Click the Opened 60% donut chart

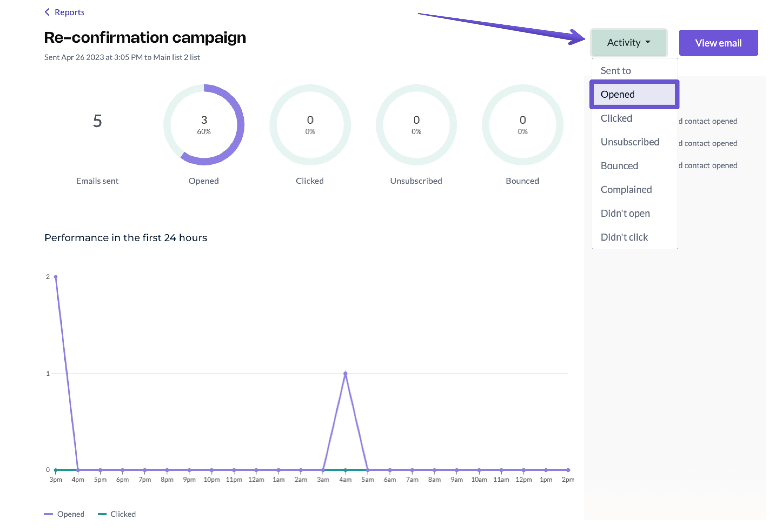point(204,125)
